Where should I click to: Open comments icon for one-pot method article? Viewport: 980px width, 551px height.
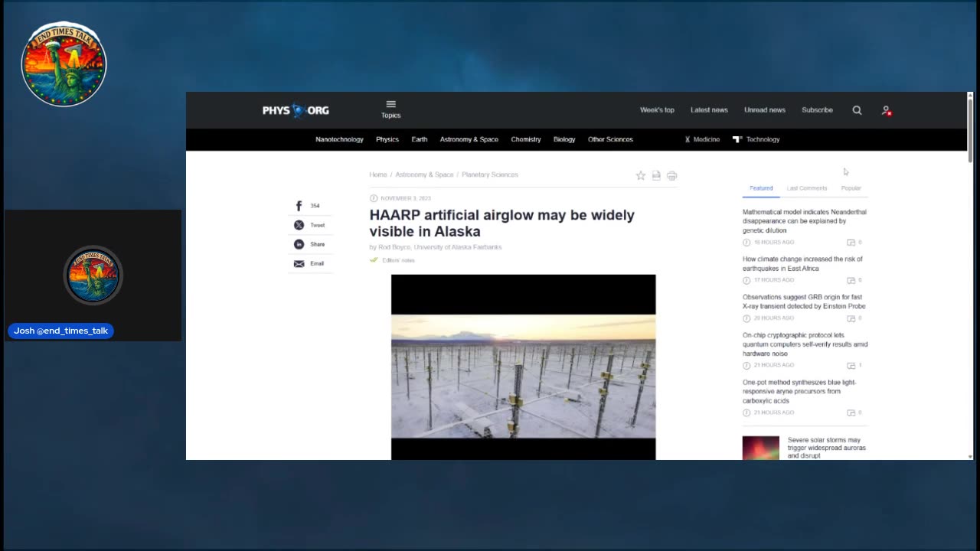tap(851, 412)
